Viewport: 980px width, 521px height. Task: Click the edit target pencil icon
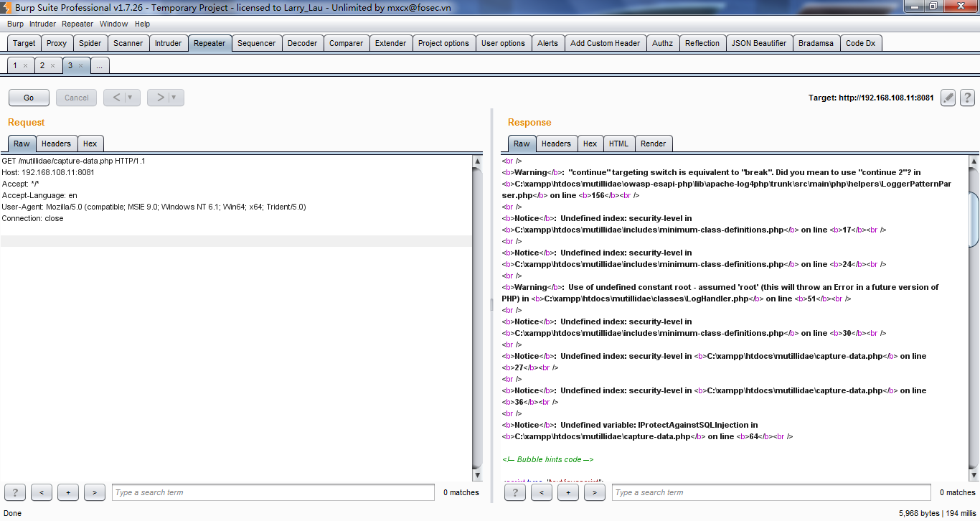[948, 98]
